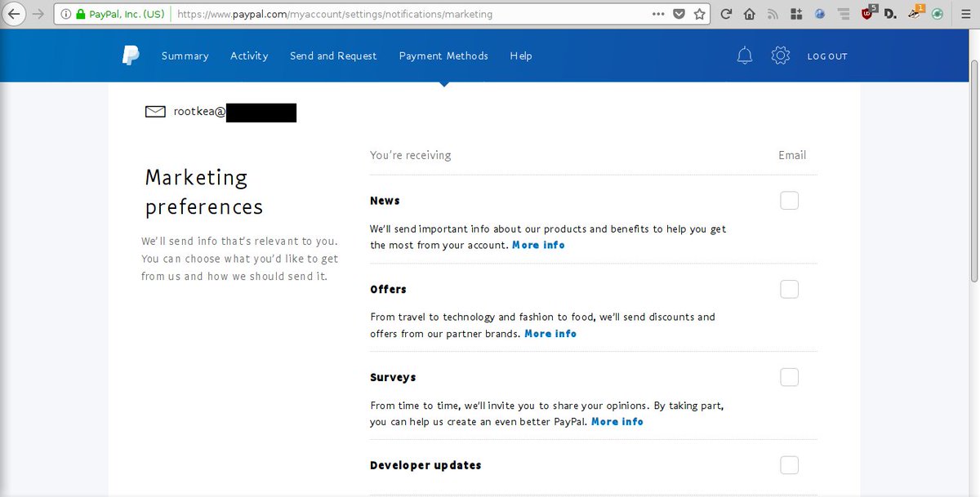Click the Offers heading
980x497 pixels.
pyautogui.click(x=388, y=289)
